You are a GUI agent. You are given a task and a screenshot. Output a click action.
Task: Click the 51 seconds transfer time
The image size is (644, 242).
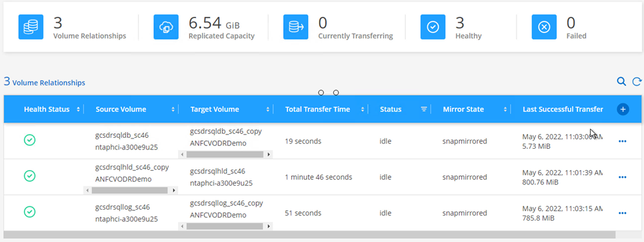point(303,214)
